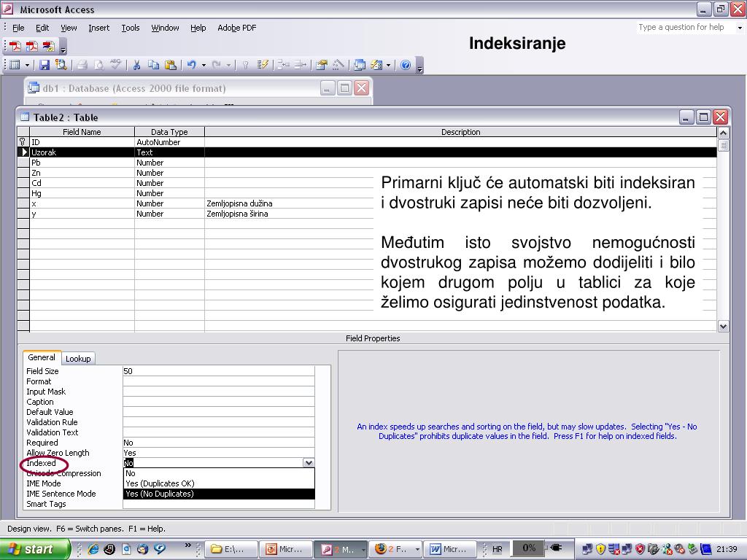Click the Build wand toolbar icon
The image size is (747, 560).
click(x=338, y=65)
